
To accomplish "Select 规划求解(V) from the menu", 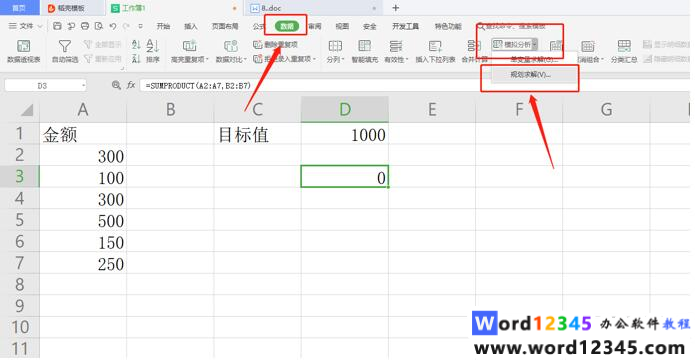I will point(530,74).
